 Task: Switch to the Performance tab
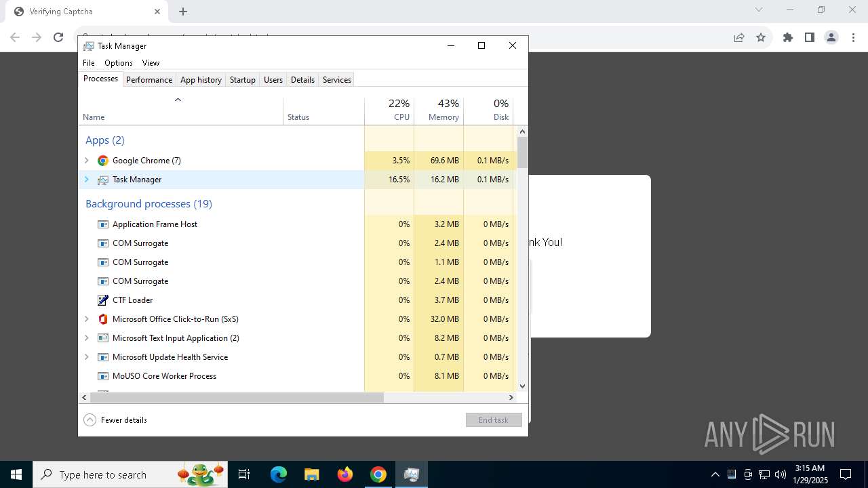click(x=149, y=80)
